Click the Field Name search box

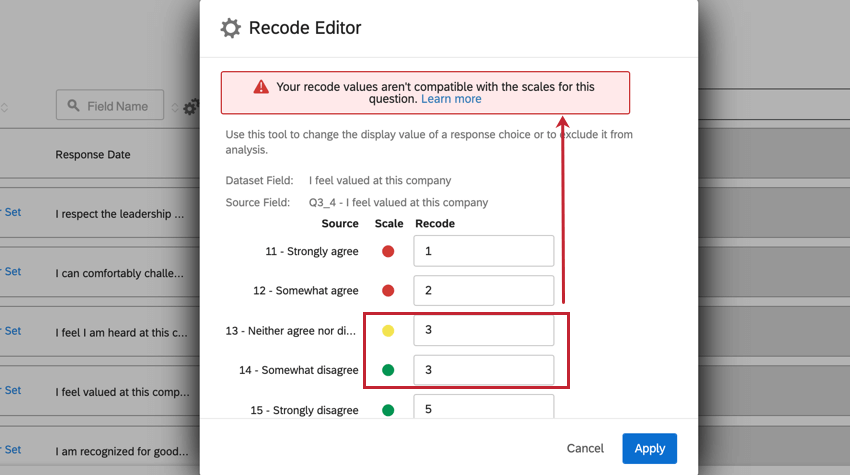(x=117, y=106)
